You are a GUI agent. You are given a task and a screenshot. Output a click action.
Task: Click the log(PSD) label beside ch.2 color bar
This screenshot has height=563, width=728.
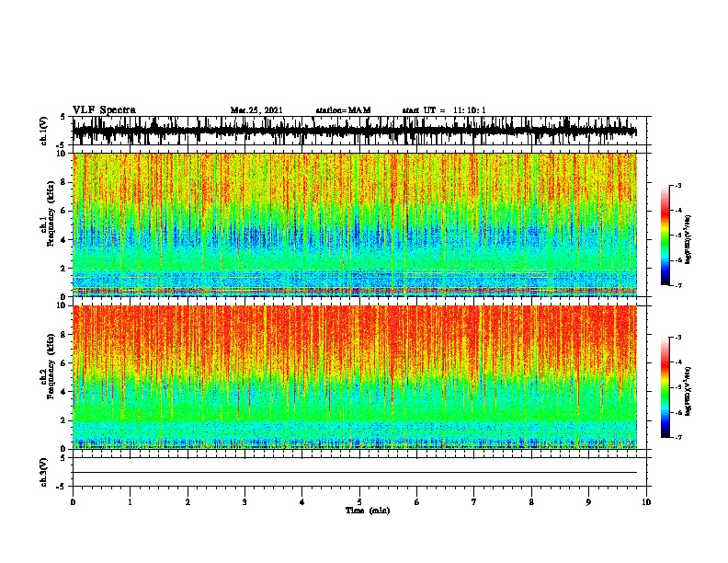[x=688, y=391]
